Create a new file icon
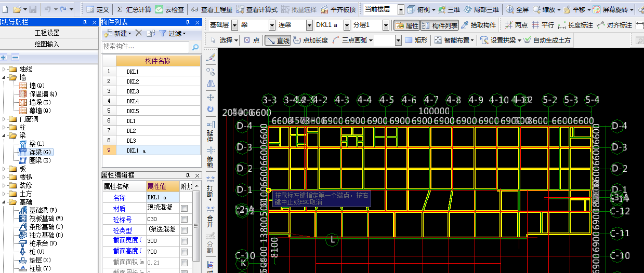 (4, 10)
